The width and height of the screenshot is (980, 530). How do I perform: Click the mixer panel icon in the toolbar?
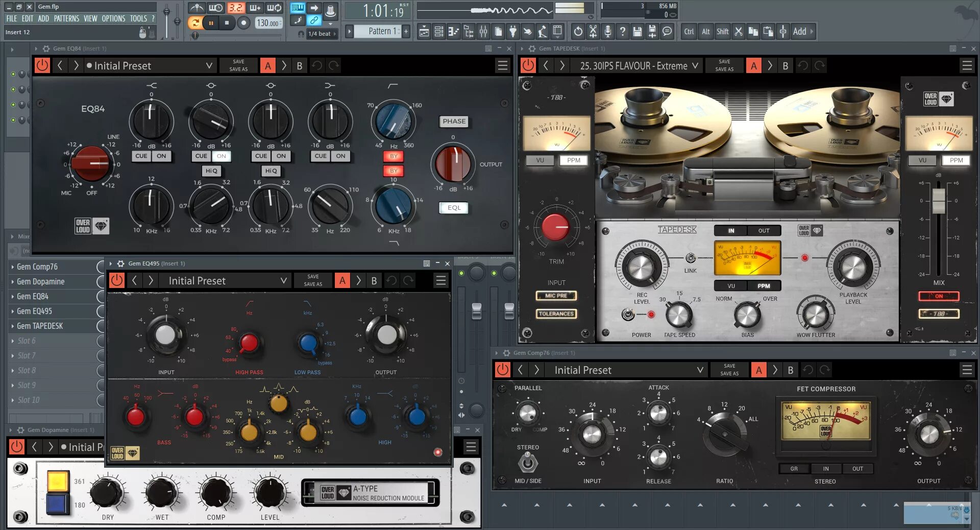coord(482,31)
